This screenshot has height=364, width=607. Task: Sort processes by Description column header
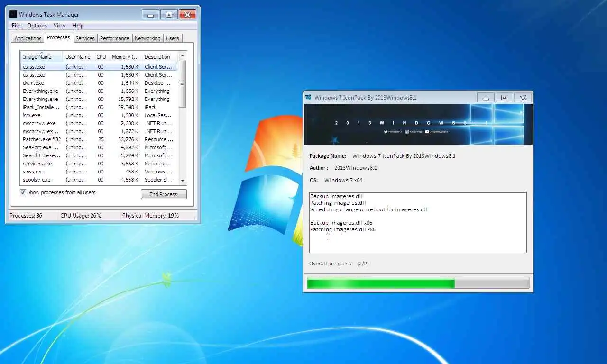[159, 57]
